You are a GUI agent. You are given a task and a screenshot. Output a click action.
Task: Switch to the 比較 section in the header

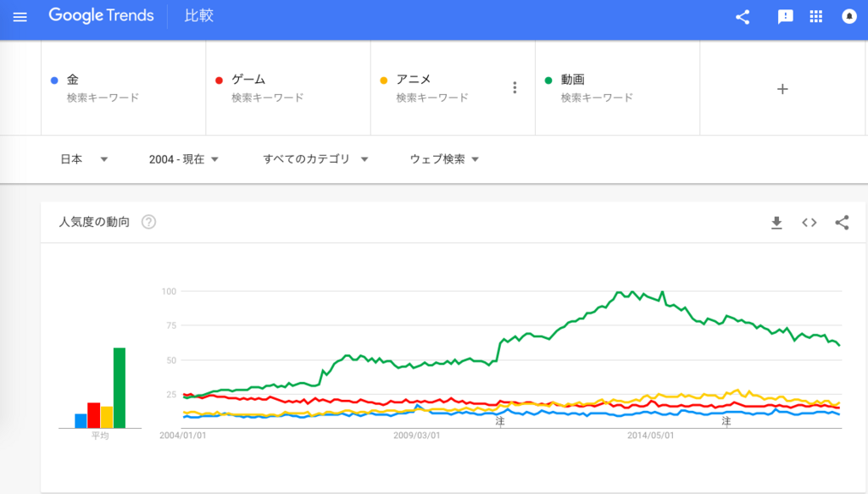tap(198, 15)
